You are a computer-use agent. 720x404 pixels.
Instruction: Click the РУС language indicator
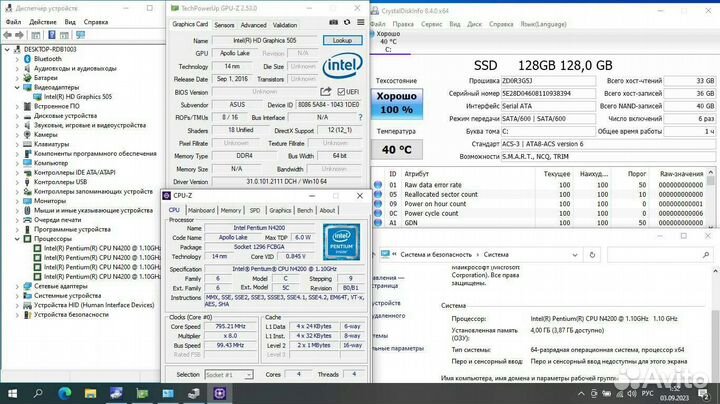pos(647,393)
